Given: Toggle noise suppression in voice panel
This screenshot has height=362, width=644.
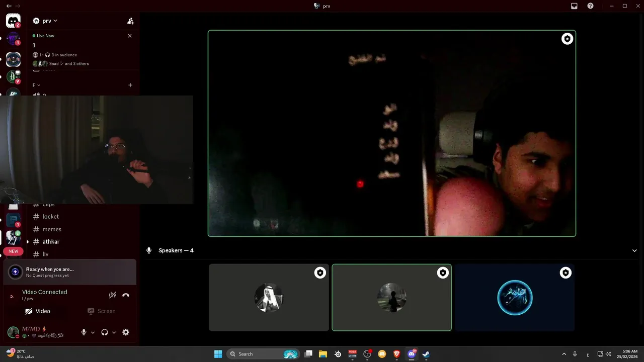Looking at the screenshot, I should click(x=113, y=295).
